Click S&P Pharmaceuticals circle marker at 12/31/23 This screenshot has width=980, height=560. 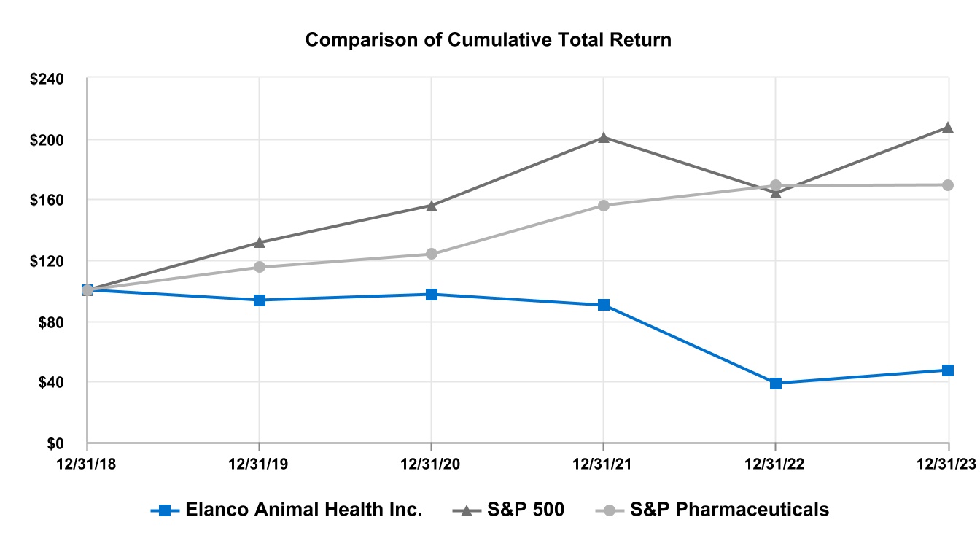point(948,185)
